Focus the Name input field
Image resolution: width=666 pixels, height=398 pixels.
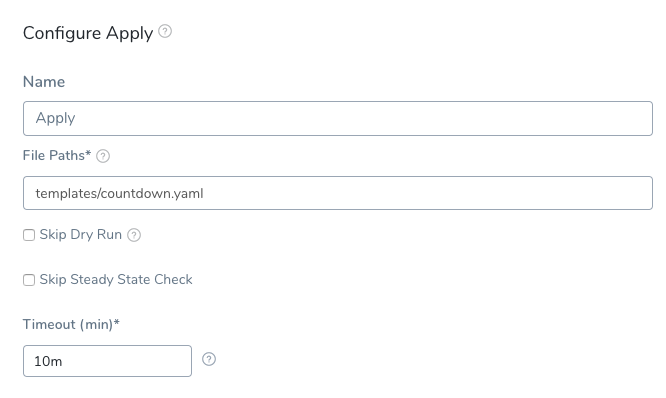[338, 119]
